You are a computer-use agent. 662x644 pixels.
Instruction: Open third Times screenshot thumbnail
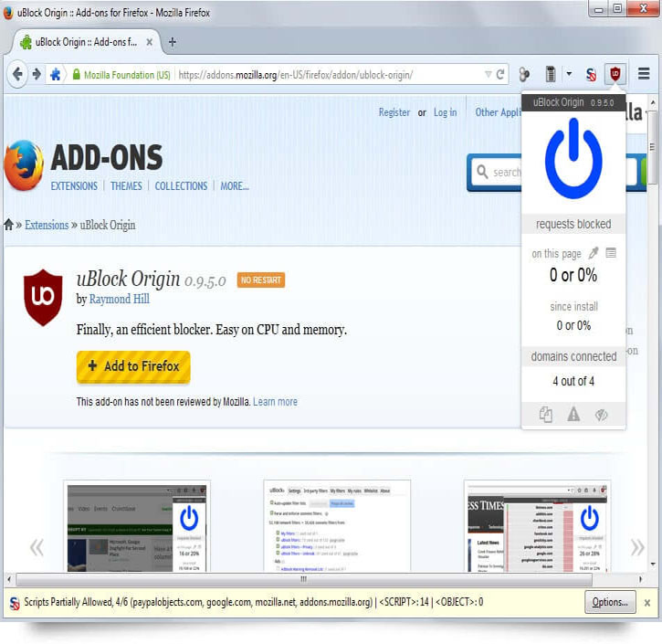tap(538, 527)
